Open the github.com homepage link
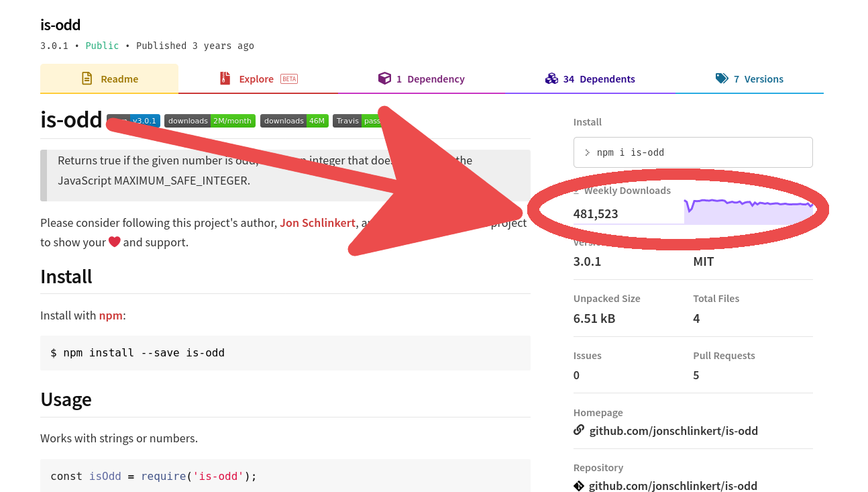This screenshot has width=868, height=492. point(673,431)
